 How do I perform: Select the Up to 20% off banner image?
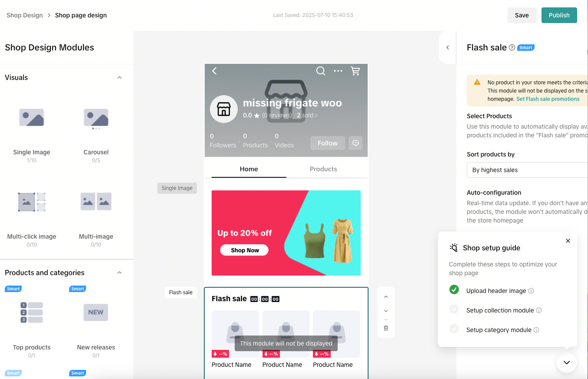[286, 233]
